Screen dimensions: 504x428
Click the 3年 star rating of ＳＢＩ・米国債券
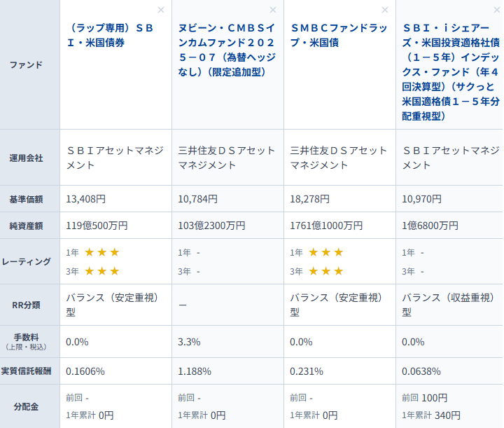click(x=102, y=271)
